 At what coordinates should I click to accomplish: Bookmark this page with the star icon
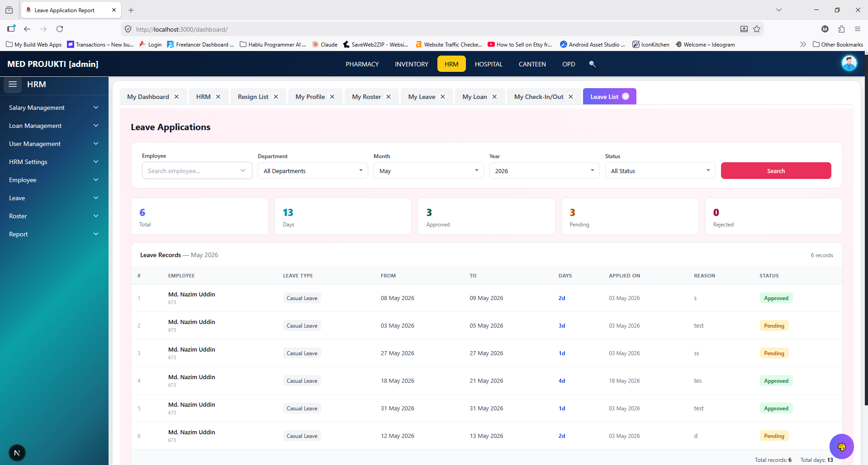pos(757,29)
